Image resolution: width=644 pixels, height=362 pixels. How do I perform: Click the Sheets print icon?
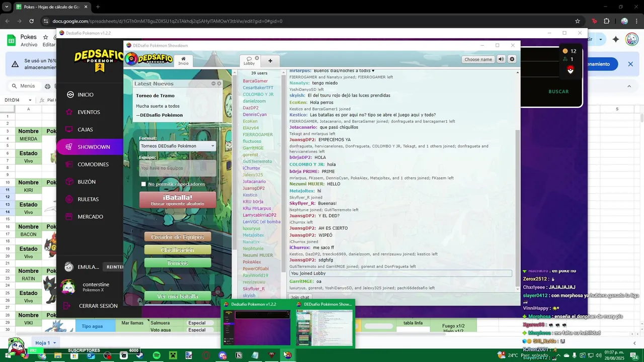(47, 86)
